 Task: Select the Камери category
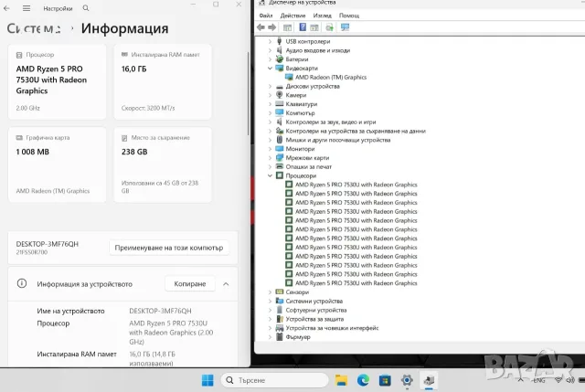click(296, 95)
